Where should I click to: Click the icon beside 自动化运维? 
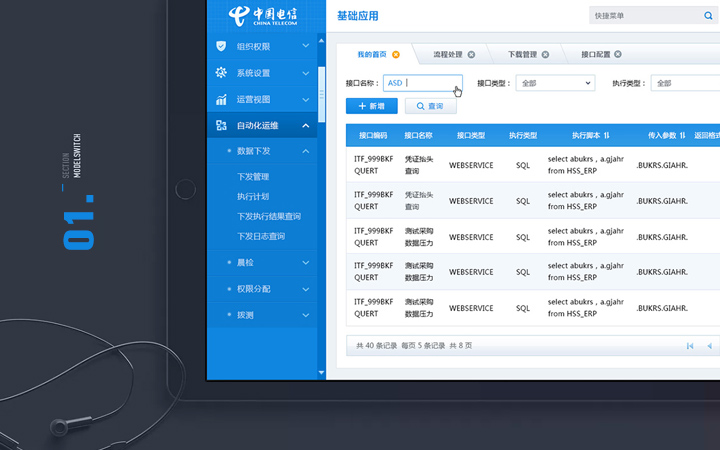coord(221,125)
